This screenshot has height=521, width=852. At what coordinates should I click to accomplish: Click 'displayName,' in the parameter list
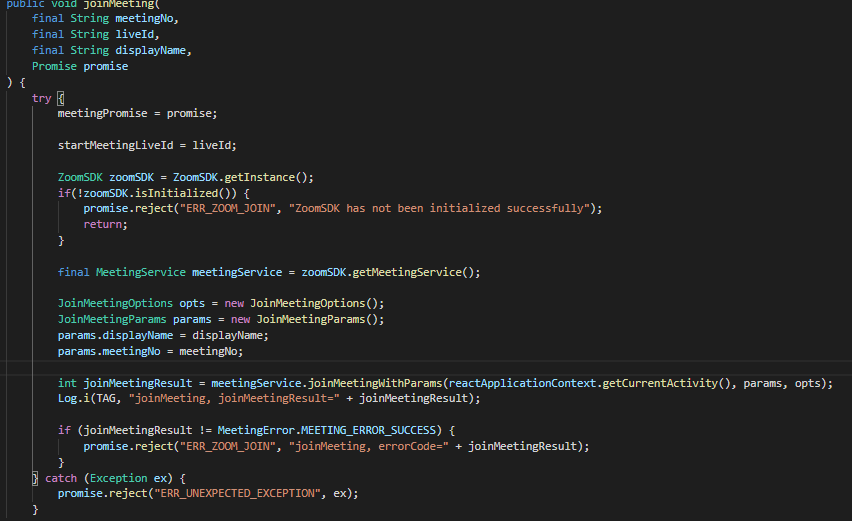[153, 51]
